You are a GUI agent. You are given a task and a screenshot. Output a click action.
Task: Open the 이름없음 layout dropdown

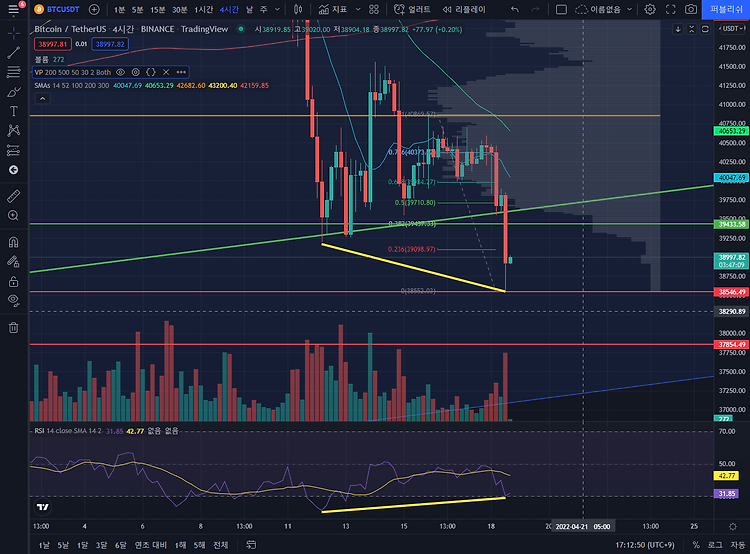[x=604, y=9]
